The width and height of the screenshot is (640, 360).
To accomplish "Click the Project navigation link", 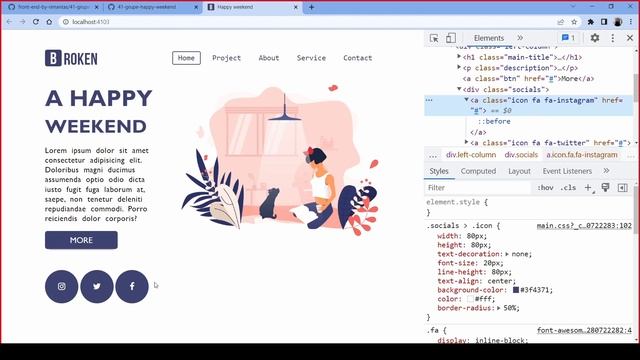I will coord(227,58).
